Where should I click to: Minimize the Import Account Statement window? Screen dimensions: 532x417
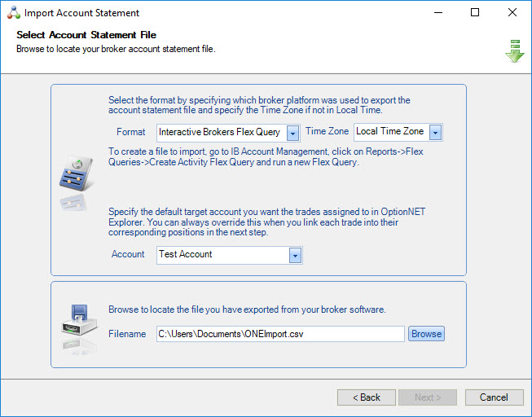[438, 12]
